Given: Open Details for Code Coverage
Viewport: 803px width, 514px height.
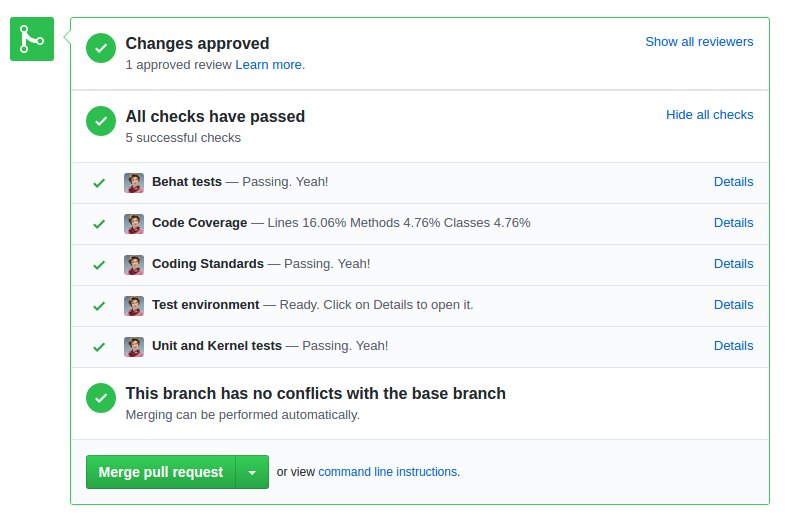Looking at the screenshot, I should pos(733,223).
